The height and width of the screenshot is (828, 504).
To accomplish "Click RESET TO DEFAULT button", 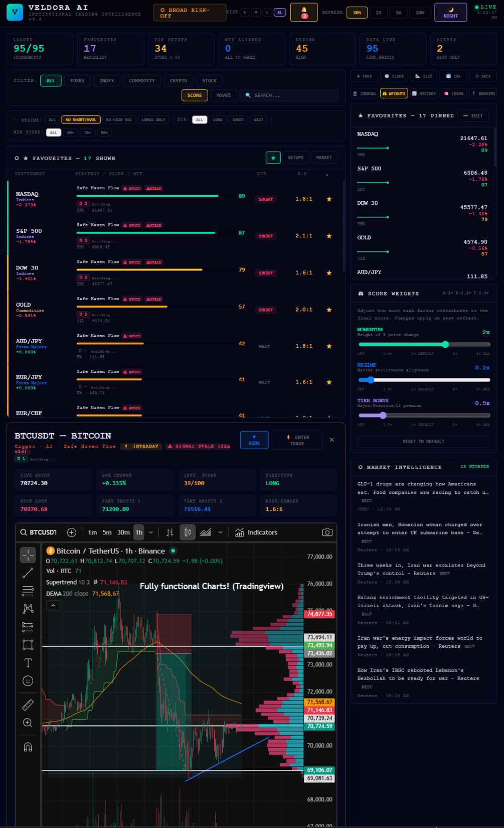I will [423, 442].
